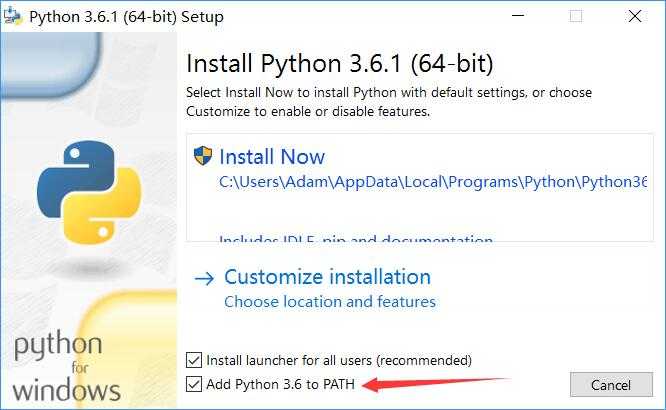Click the arrow icon beside Customize installation

click(204, 279)
